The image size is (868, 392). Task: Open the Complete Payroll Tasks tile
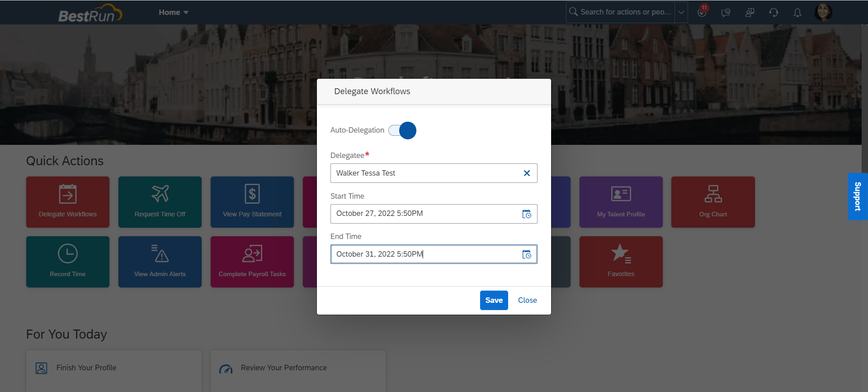coord(252,262)
